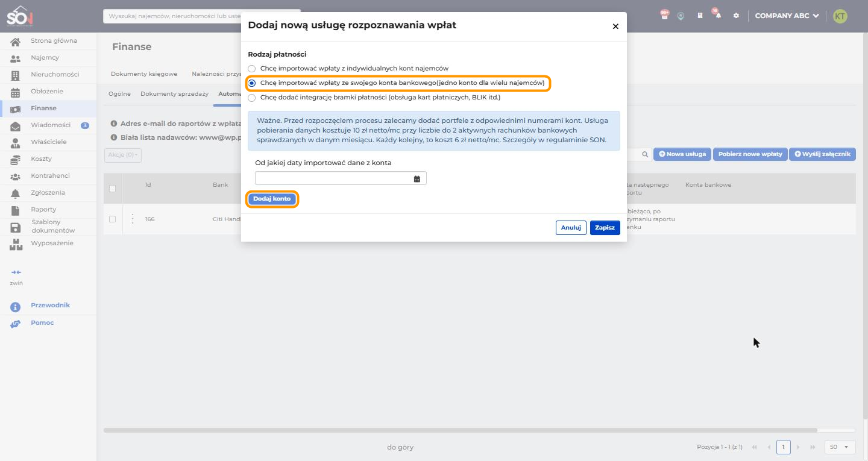The height and width of the screenshot is (461, 868).
Task: Collapse the sidebar with zwiń arrows
Action: (x=16, y=272)
